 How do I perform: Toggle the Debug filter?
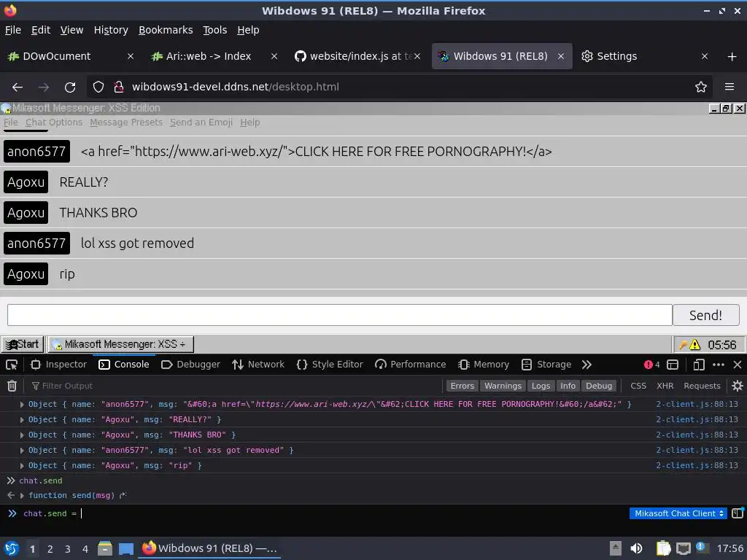tap(599, 386)
